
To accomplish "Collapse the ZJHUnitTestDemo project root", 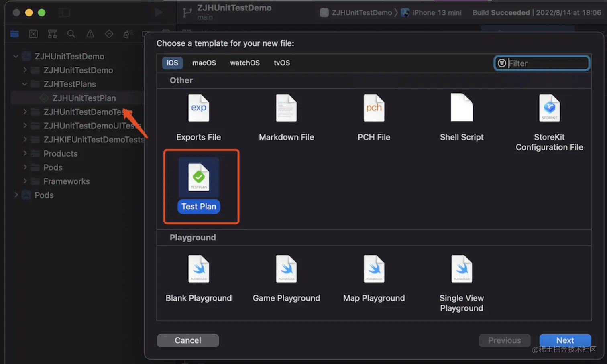I will click(x=16, y=56).
